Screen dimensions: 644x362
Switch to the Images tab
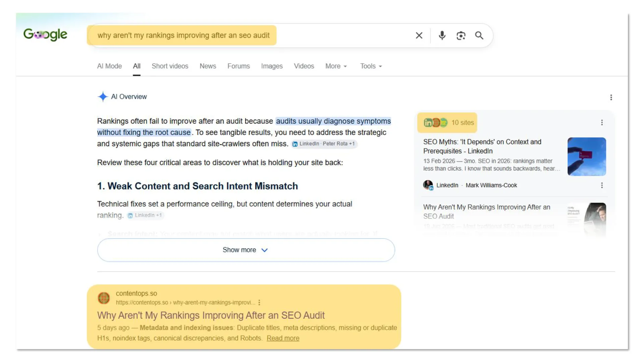pos(272,66)
